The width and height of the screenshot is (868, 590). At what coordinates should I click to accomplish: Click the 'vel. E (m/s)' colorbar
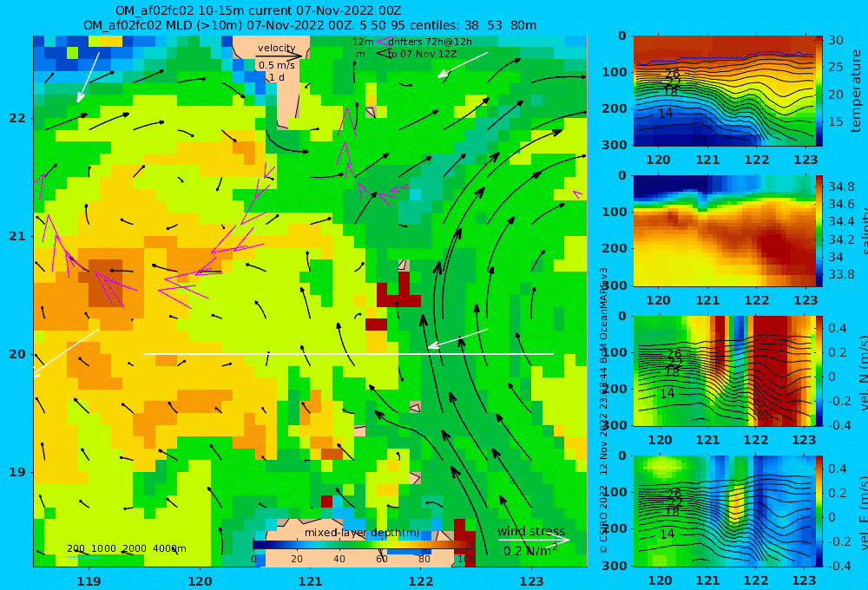819,511
